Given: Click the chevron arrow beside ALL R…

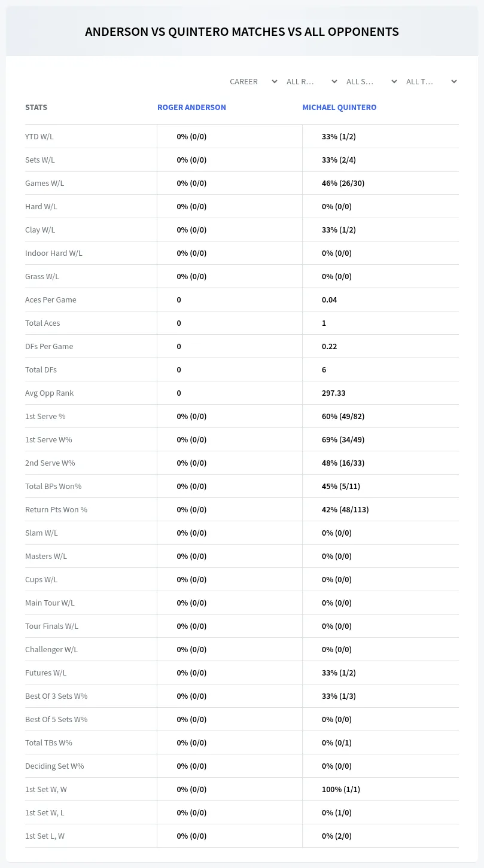Looking at the screenshot, I should click(x=334, y=81).
